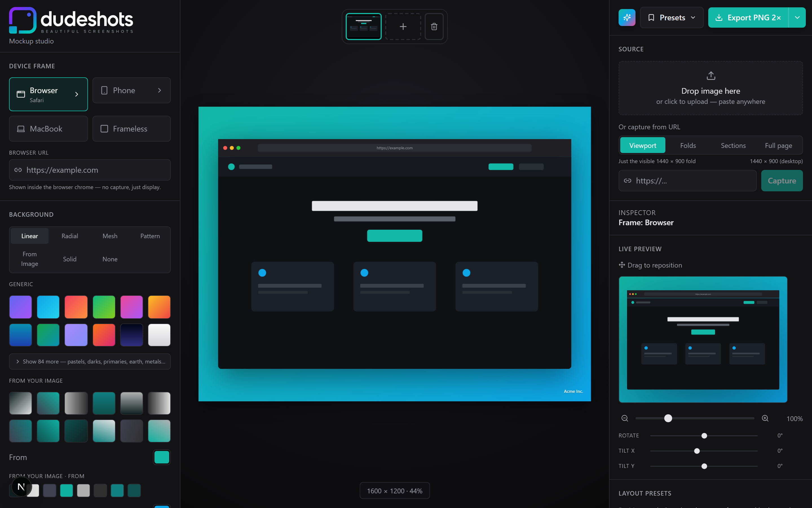The height and width of the screenshot is (508, 812).
Task: Pick the yellow-orange generic gradient swatch
Action: [x=159, y=307]
